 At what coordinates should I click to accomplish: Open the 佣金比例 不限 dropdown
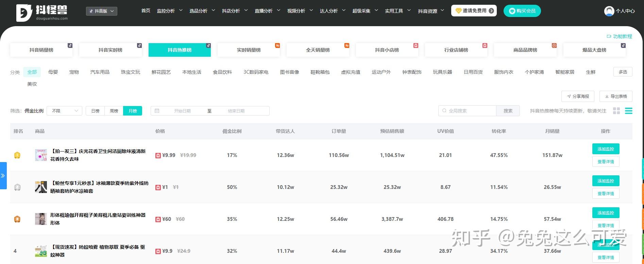(x=64, y=111)
